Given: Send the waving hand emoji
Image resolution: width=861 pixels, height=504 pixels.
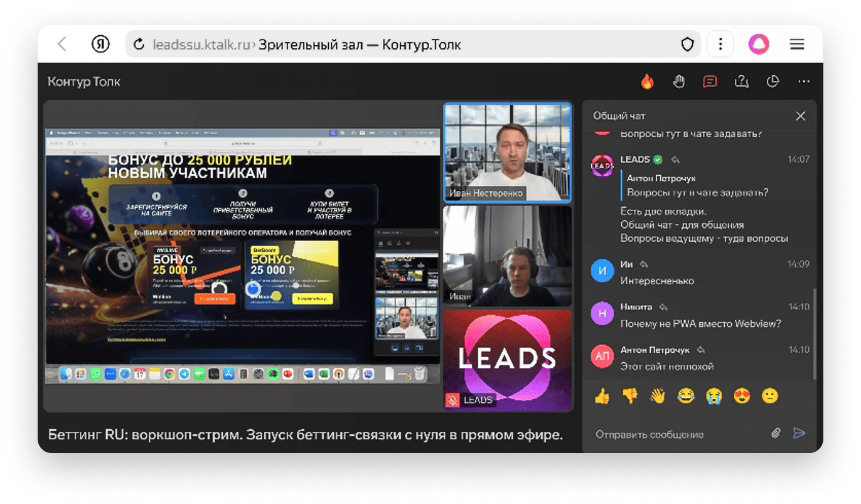Looking at the screenshot, I should [658, 396].
